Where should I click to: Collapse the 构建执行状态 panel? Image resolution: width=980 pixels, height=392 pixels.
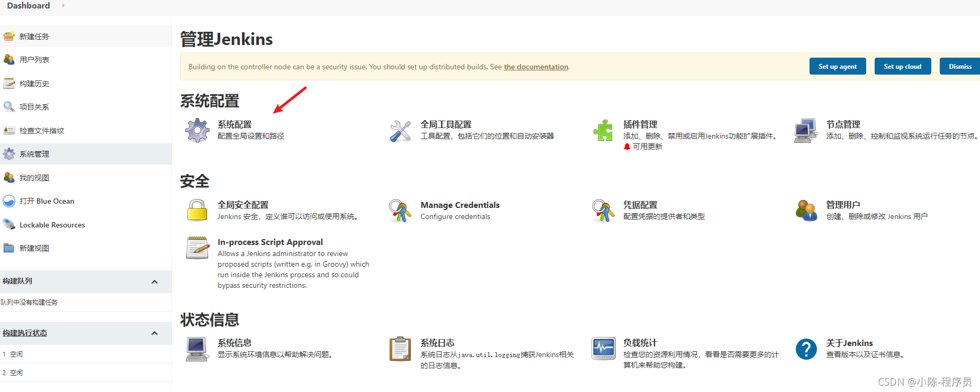click(x=155, y=333)
